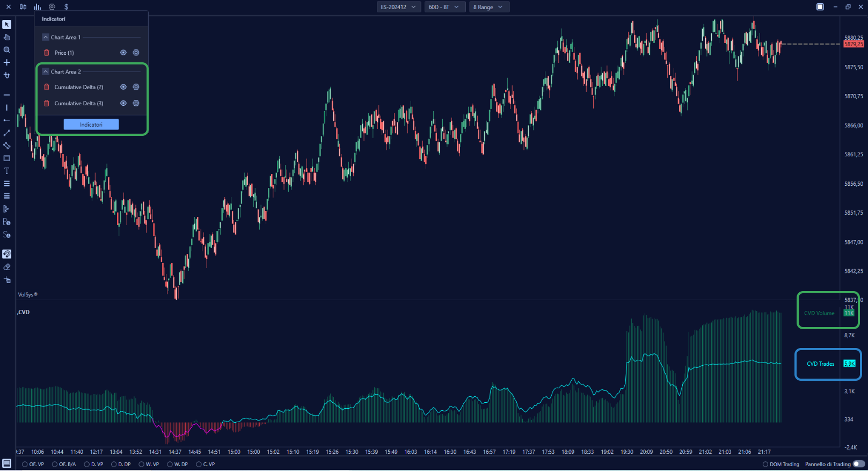Click the red 5879.25 current price tag
868x471 pixels.
point(854,44)
